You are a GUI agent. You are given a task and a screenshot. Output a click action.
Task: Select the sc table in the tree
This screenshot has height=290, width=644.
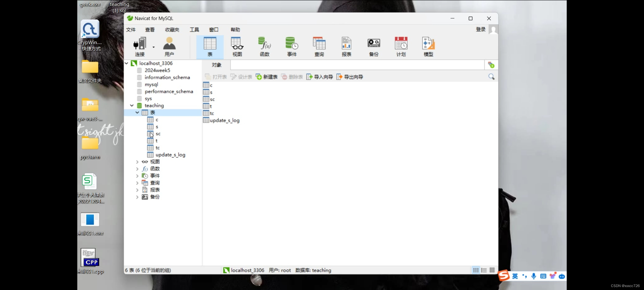click(158, 133)
